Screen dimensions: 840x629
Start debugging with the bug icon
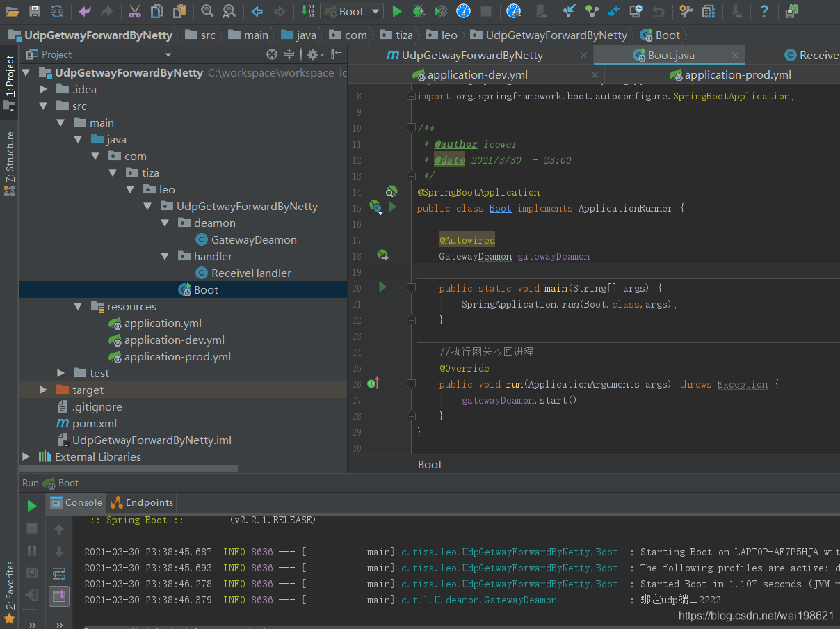pyautogui.click(x=419, y=11)
